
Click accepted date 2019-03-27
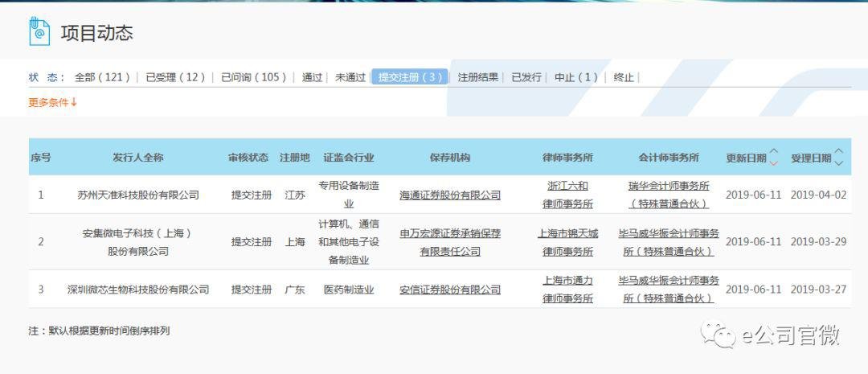[x=818, y=290]
